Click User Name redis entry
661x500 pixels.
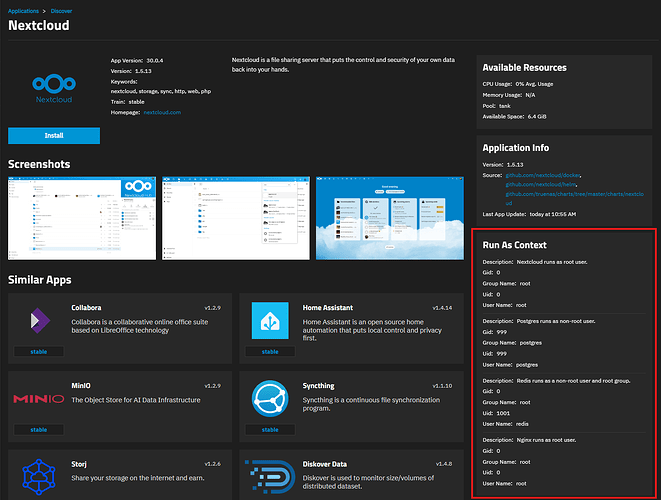[x=505, y=424]
